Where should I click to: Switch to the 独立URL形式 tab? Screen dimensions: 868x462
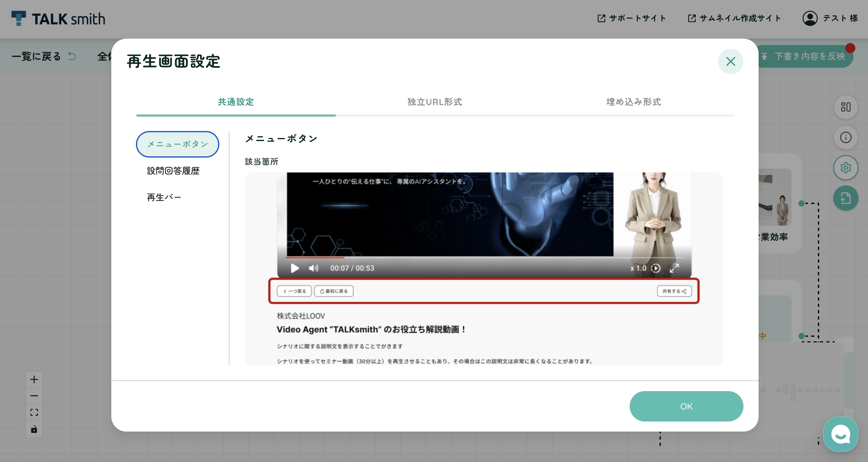coord(435,102)
